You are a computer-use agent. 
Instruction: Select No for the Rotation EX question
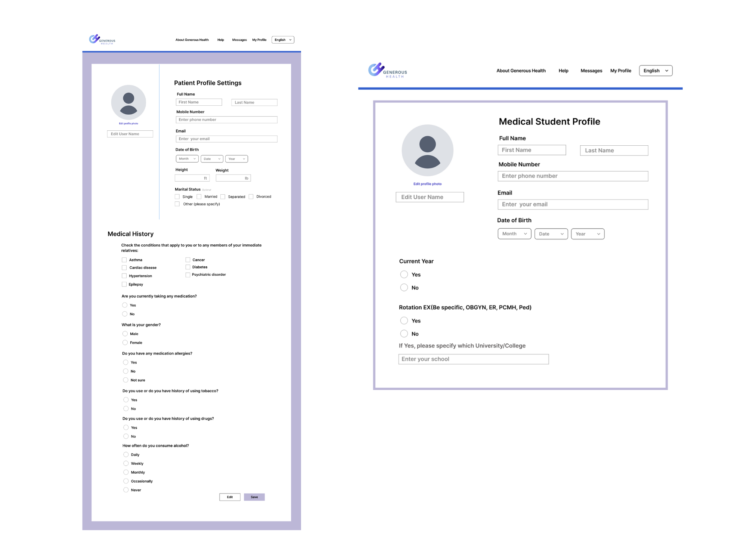404,333
